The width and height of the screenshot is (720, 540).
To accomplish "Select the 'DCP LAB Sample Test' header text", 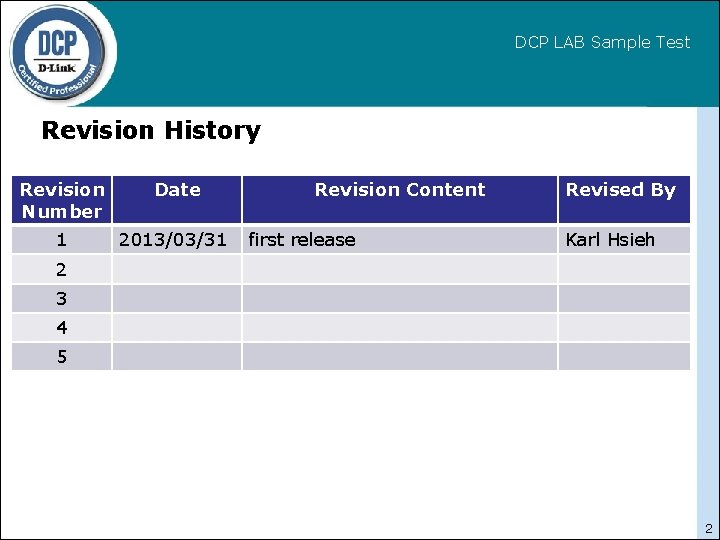I will click(602, 43).
